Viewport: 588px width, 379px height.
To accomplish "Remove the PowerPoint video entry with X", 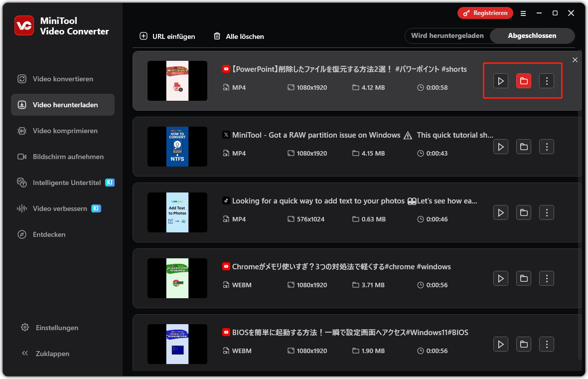I will tap(575, 60).
